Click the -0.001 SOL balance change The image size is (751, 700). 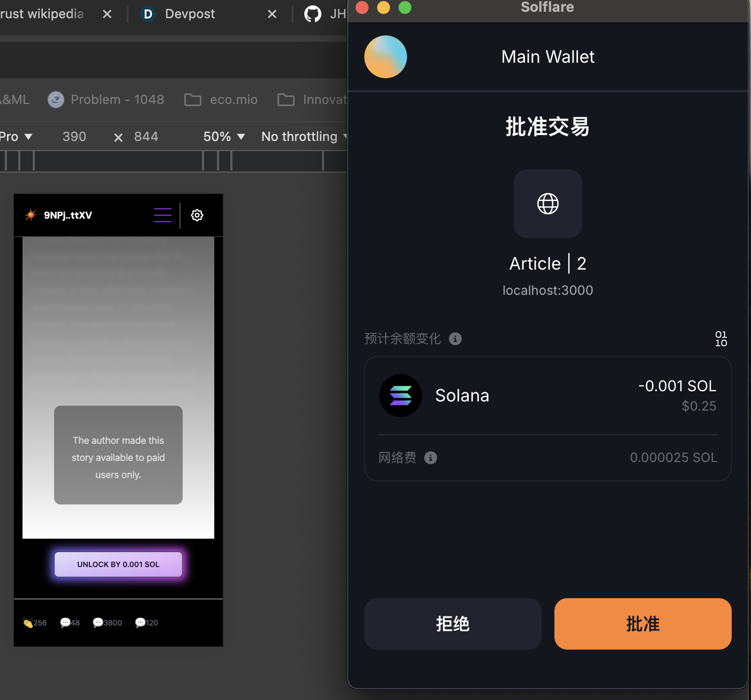677,386
